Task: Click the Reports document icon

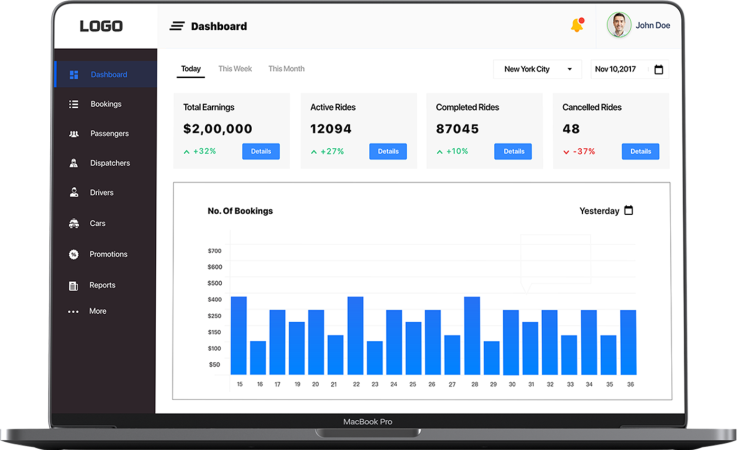Action: pos(73,286)
